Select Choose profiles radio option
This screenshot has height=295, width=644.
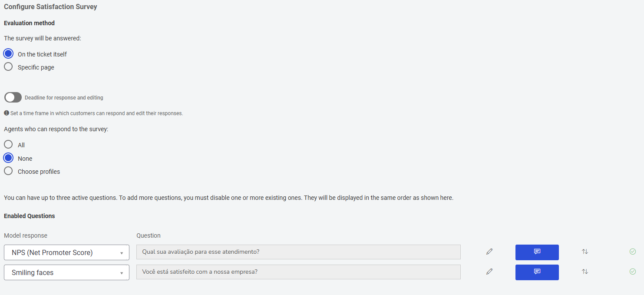tap(8, 171)
